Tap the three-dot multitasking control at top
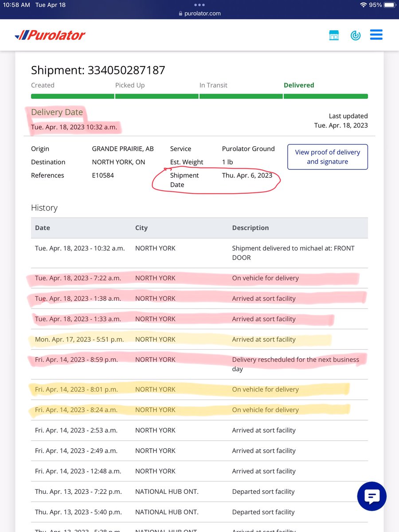Screen dimensions: 399x532 [199, 4]
